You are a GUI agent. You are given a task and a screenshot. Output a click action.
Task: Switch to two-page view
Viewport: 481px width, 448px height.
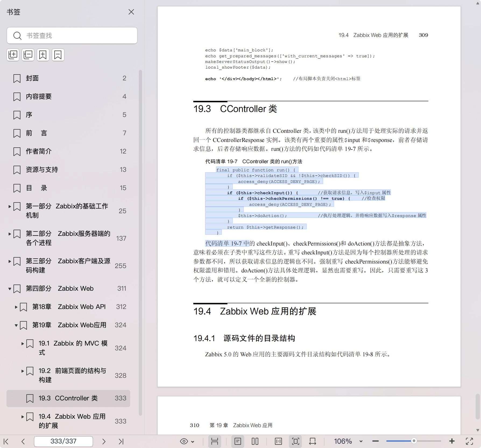(255, 441)
